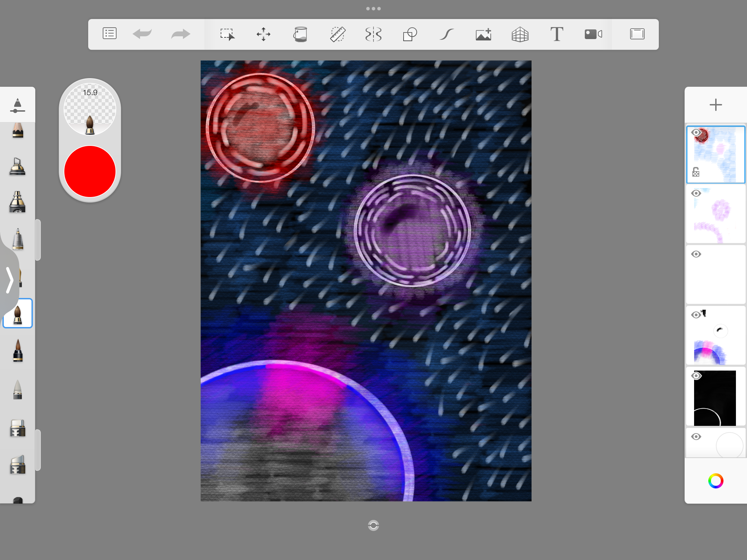This screenshot has width=747, height=560.
Task: Click the brush palette upper scroll handle
Action: 38,240
